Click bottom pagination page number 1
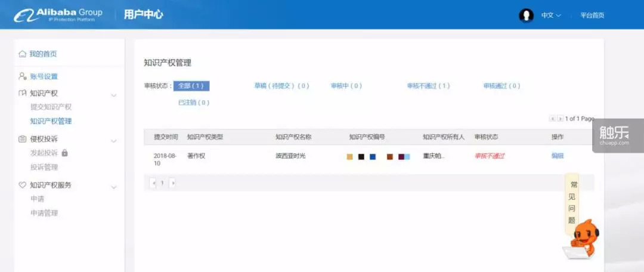Image resolution: width=644 pixels, height=272 pixels. click(162, 183)
